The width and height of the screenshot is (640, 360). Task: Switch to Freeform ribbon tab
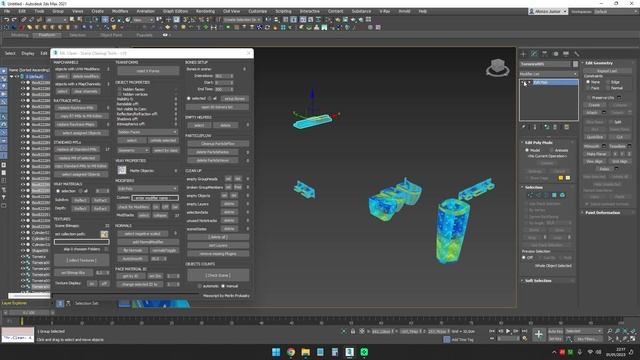[x=47, y=36]
